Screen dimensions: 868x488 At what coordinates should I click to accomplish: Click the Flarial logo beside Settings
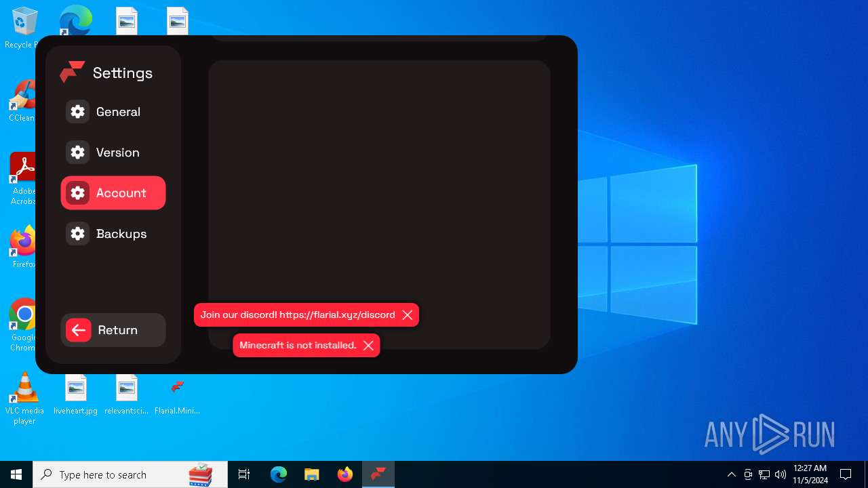[x=72, y=72]
